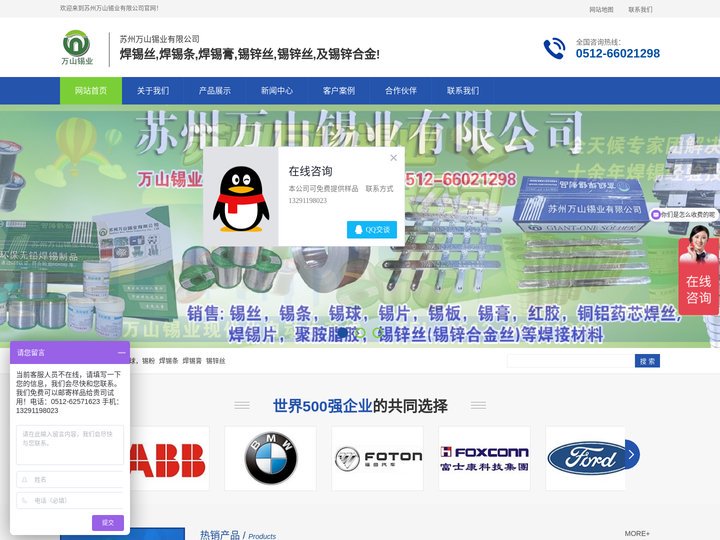Click the 联系我们 link in top bar
Image resolution: width=720 pixels, height=540 pixels.
640,9
